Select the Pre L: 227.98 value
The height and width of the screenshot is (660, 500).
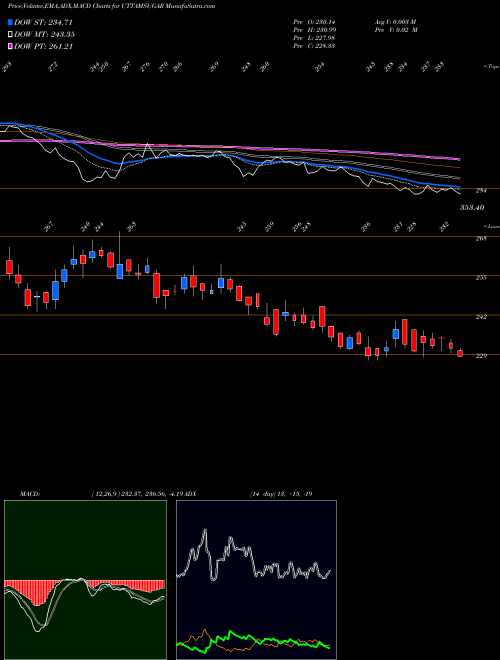coord(314,38)
